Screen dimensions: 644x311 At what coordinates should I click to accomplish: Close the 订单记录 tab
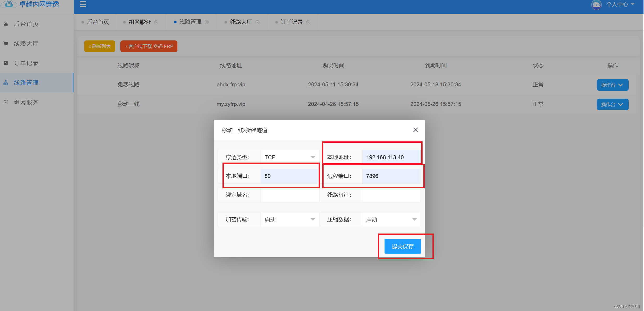[308, 22]
